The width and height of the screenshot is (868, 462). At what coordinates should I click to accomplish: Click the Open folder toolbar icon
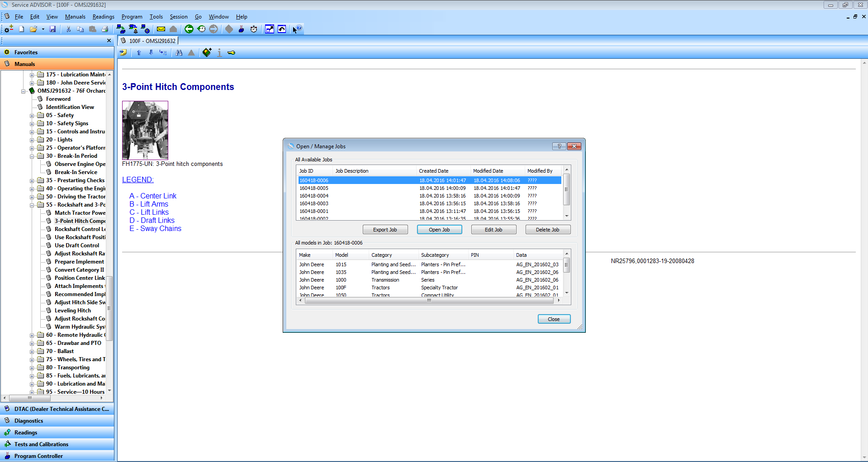pyautogui.click(x=33, y=29)
